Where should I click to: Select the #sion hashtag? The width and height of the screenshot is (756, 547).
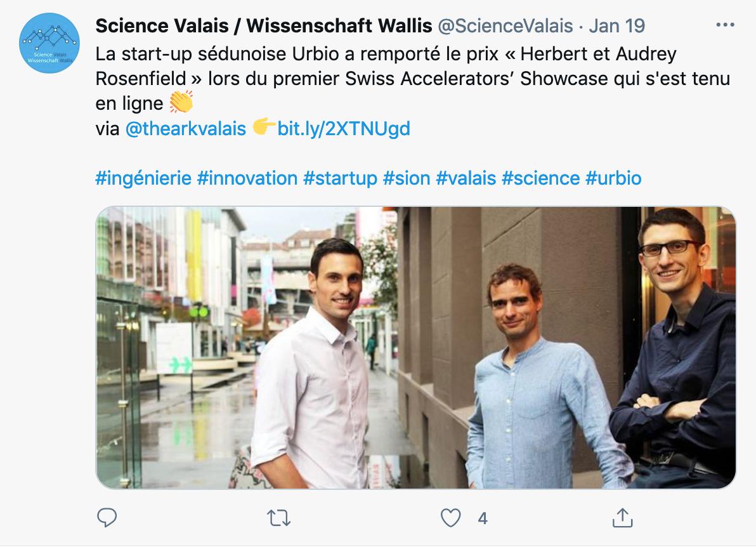407,178
